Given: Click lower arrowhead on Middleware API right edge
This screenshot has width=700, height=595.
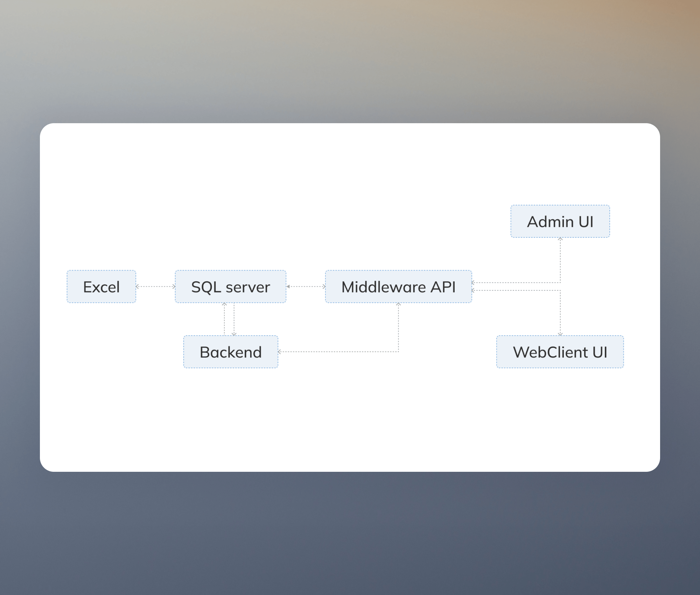Looking at the screenshot, I should click(473, 290).
